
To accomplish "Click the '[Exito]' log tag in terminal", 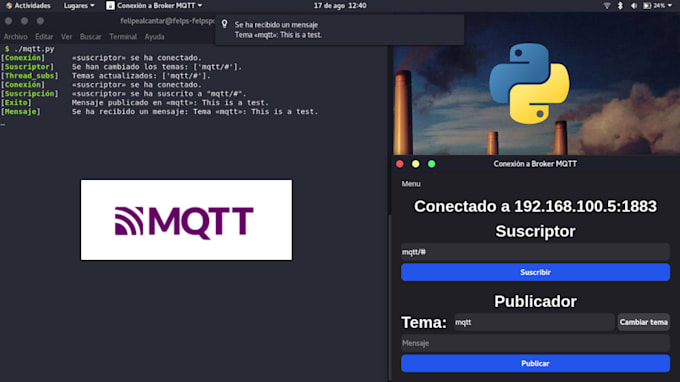I will pyautogui.click(x=16, y=103).
